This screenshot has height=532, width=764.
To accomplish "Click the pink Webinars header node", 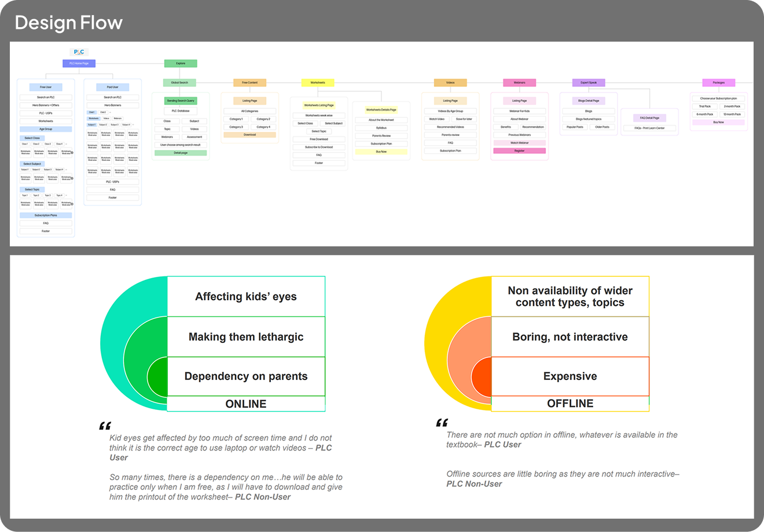I will (519, 83).
